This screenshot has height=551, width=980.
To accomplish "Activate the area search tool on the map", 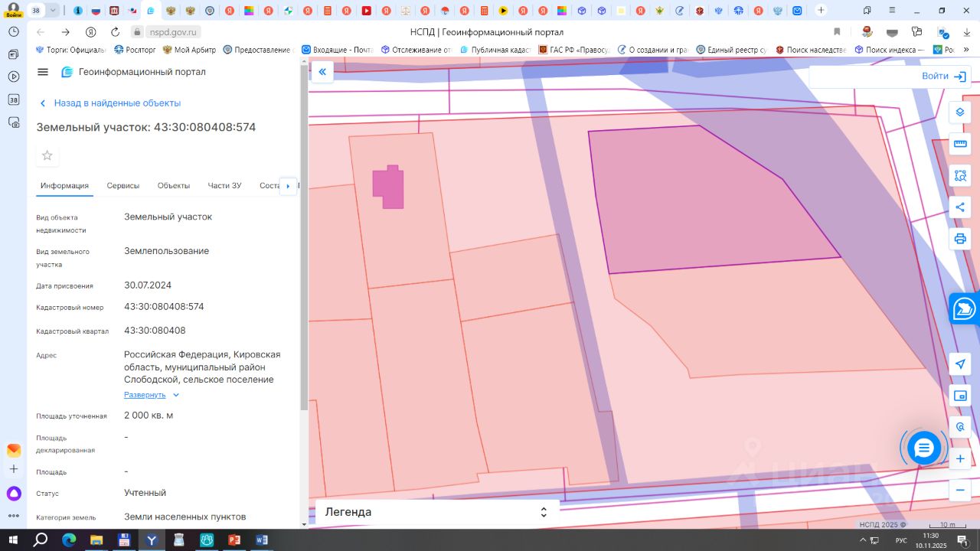I will pyautogui.click(x=960, y=175).
